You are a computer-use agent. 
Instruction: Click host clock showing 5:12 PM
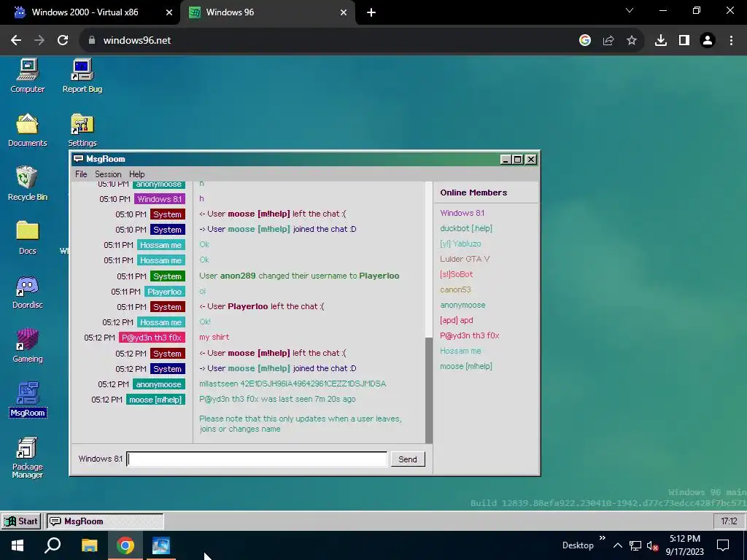684,539
